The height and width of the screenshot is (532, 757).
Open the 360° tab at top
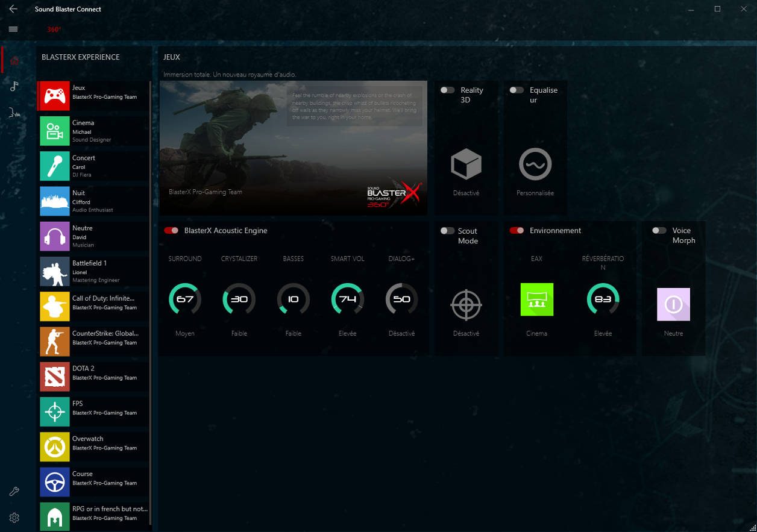tap(54, 30)
